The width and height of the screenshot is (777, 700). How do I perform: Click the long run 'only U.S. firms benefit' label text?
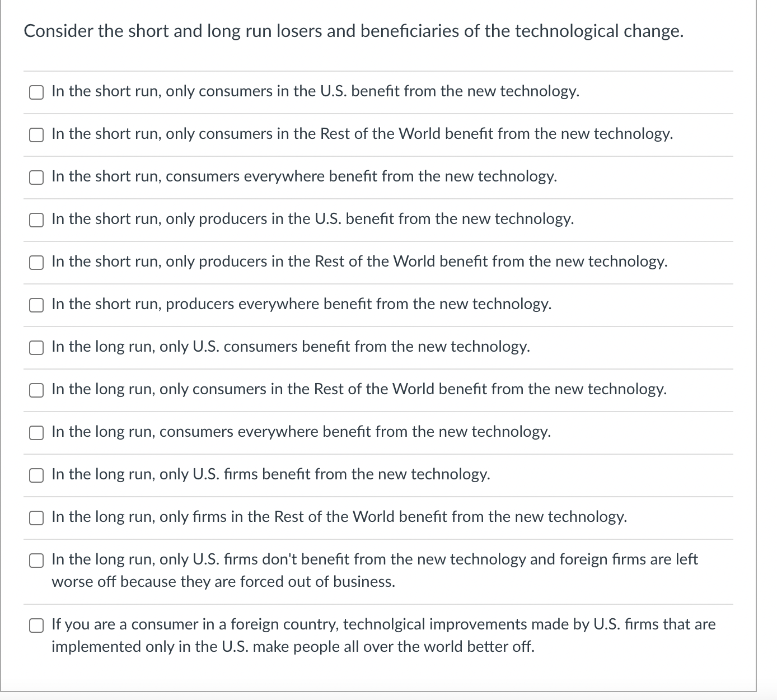tap(270, 474)
